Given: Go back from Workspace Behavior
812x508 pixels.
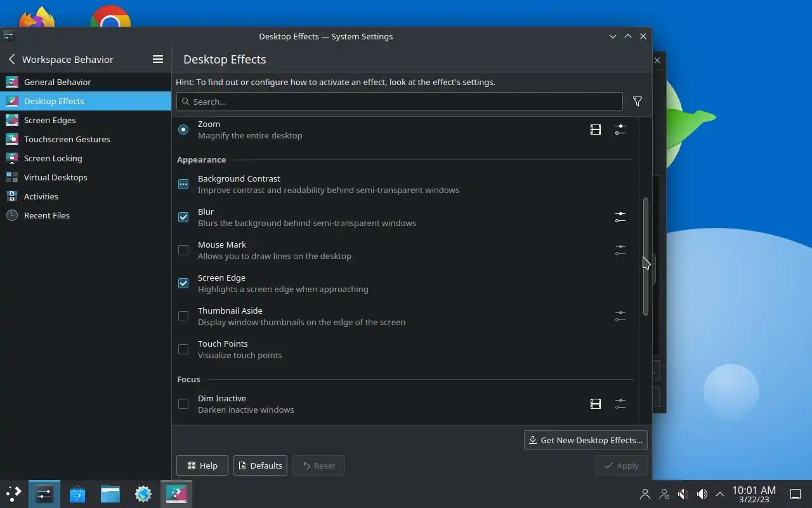Looking at the screenshot, I should tap(11, 59).
